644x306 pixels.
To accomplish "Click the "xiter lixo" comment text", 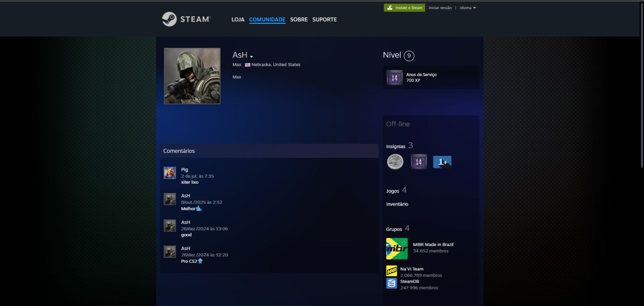I will 190,182.
